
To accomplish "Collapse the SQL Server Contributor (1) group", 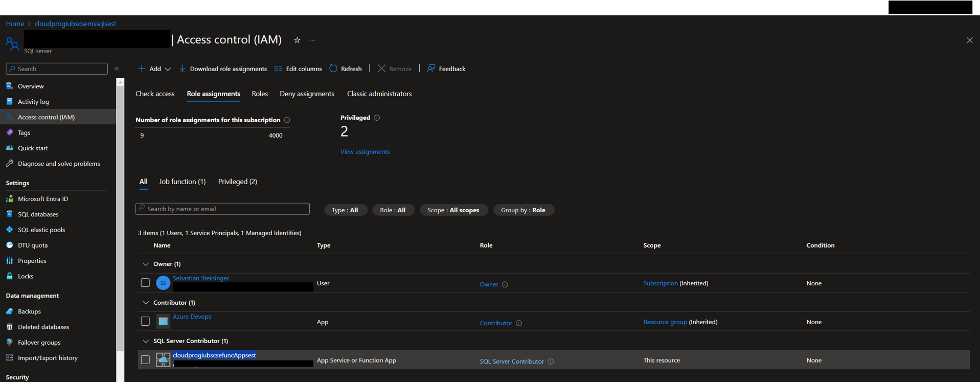I will pos(146,341).
